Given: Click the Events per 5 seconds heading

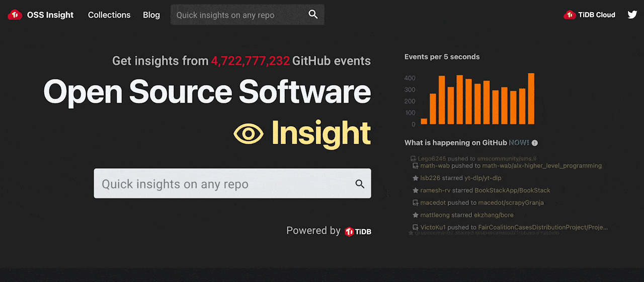Looking at the screenshot, I should point(442,57).
